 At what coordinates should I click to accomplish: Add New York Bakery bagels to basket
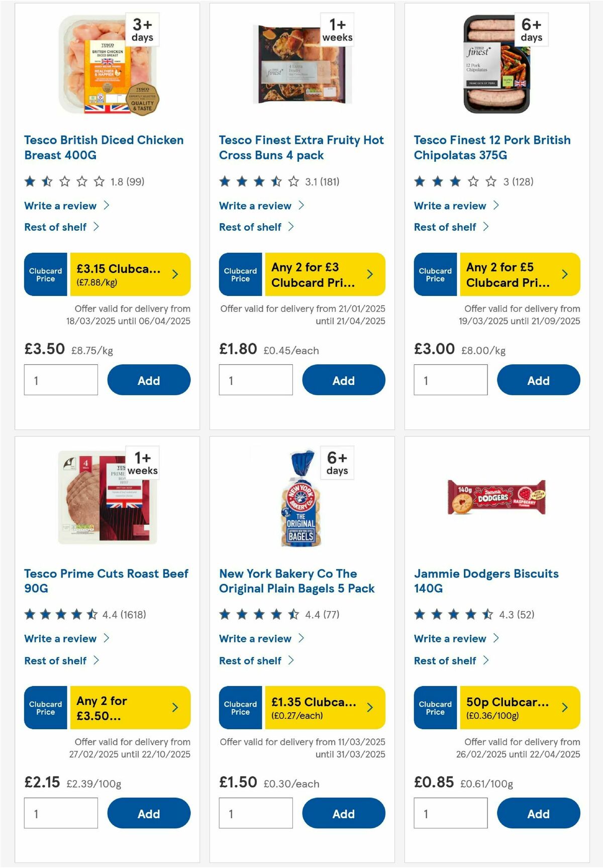(343, 813)
